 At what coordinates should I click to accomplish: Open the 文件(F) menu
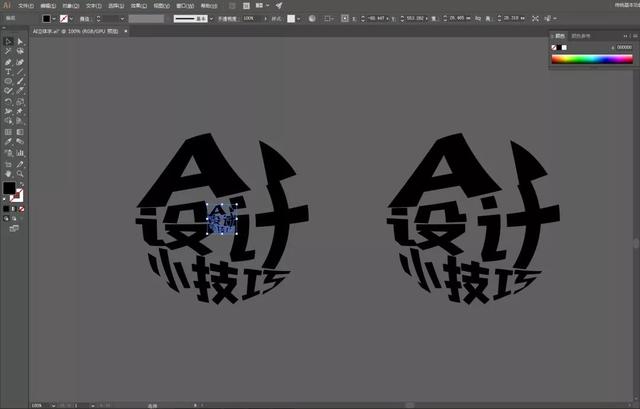[26, 6]
